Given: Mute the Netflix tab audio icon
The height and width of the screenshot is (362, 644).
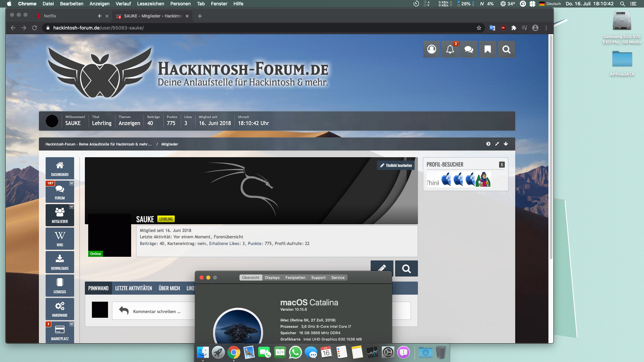Looking at the screenshot, I should click(x=100, y=16).
